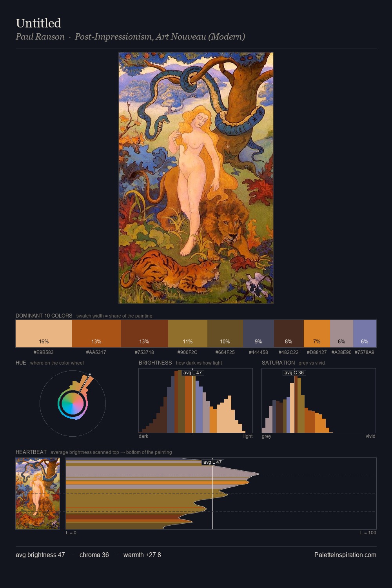Click the 'grey' axis label under saturation
The image size is (392, 588).
267,436
